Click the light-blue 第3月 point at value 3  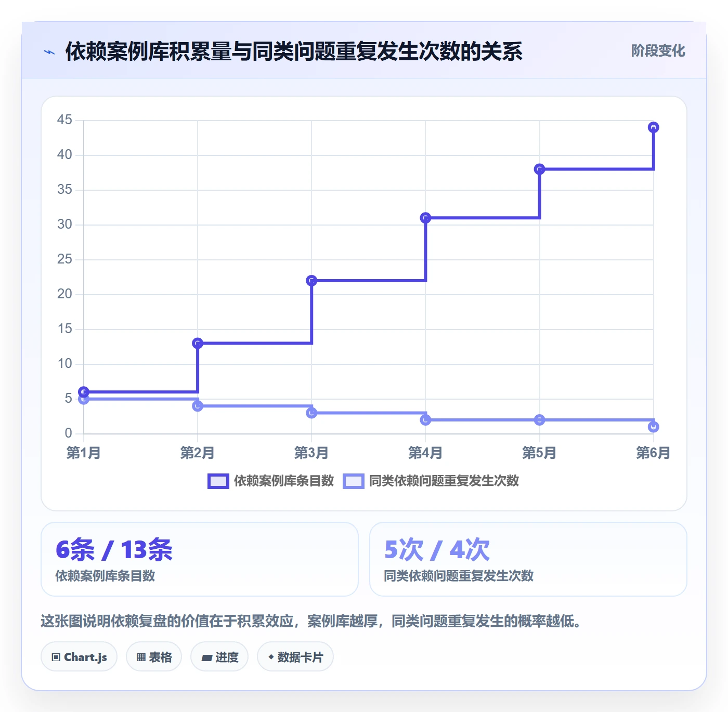tap(311, 413)
